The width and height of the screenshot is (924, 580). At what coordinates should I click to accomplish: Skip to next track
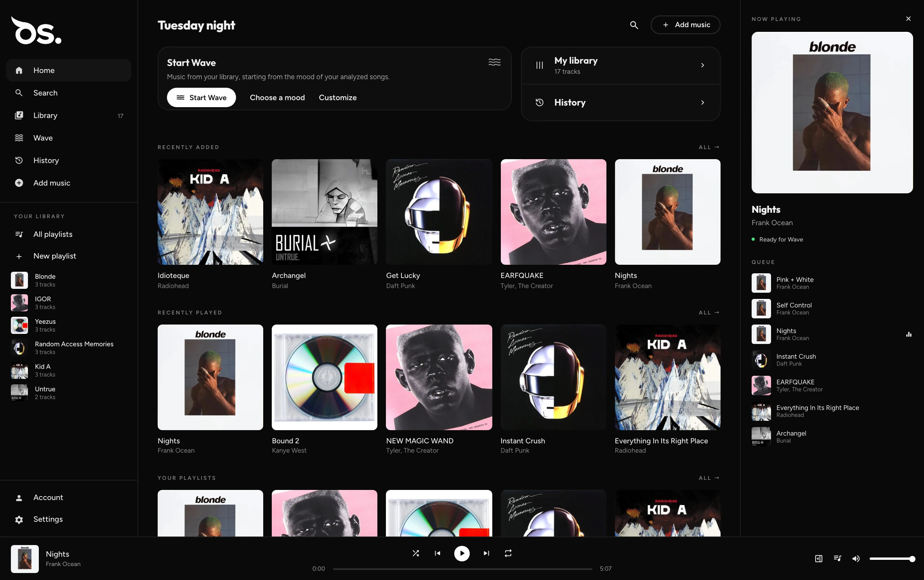[486, 553]
